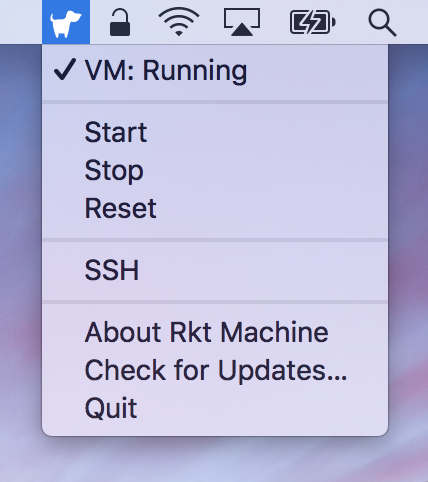This screenshot has width=428, height=482.
Task: Click empty menu bar area right of Spotlight
Action: [x=414, y=22]
